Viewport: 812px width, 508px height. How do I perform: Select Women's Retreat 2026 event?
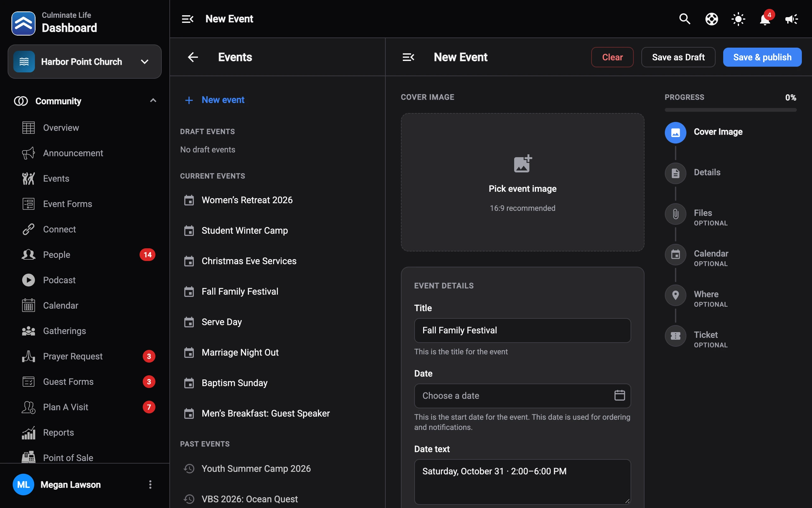(277, 200)
